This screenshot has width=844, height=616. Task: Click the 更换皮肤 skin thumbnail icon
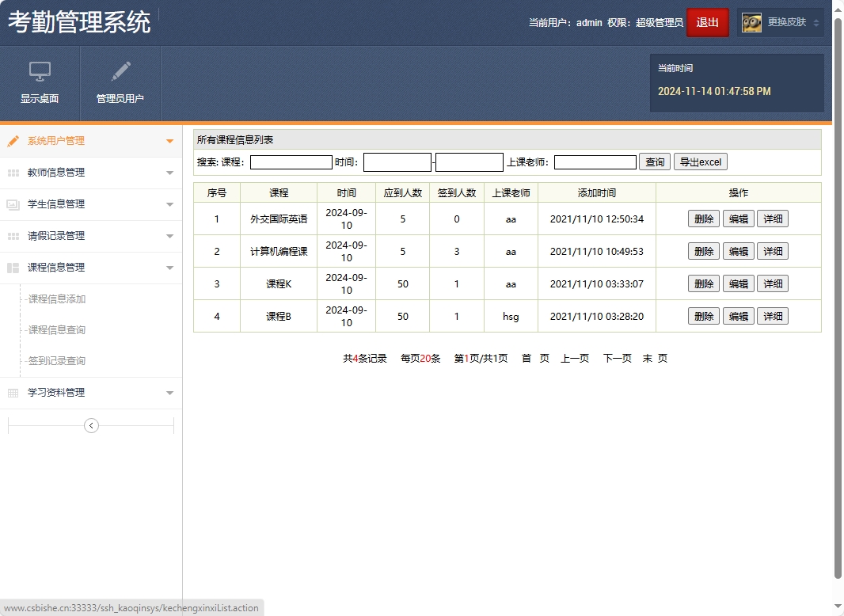click(751, 22)
